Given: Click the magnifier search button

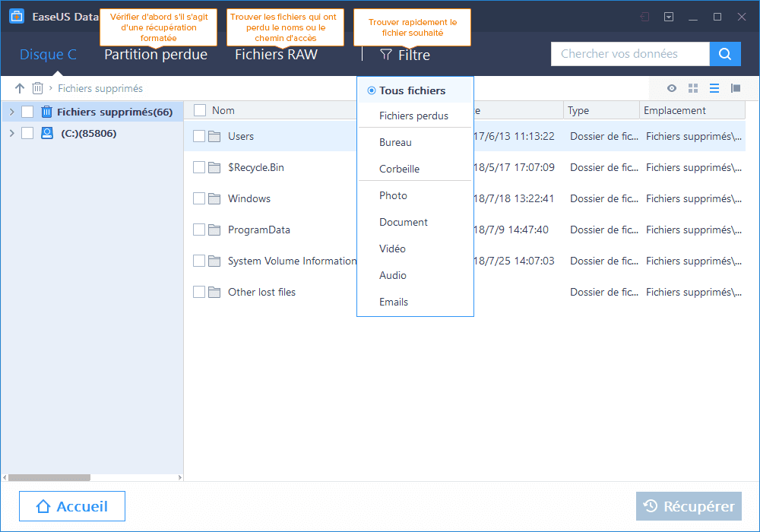Looking at the screenshot, I should pyautogui.click(x=725, y=54).
